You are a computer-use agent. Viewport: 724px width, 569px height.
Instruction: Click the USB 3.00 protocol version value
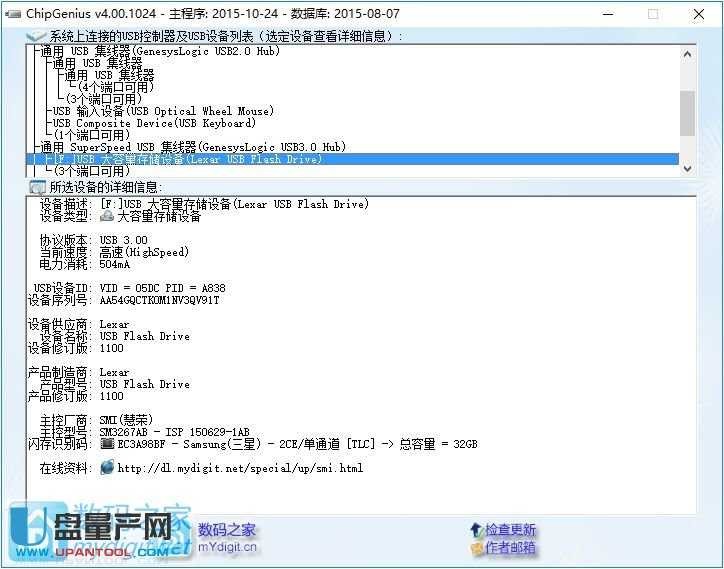124,240
